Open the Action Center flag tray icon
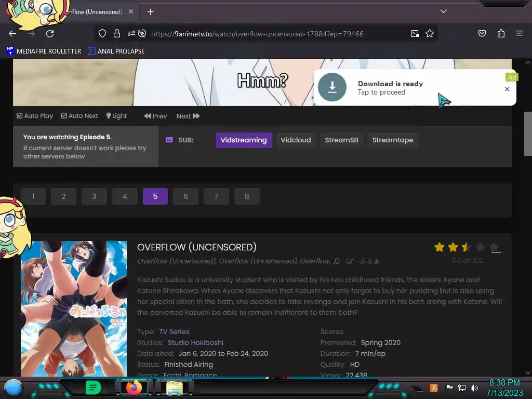The height and width of the screenshot is (399, 532). coord(449,388)
